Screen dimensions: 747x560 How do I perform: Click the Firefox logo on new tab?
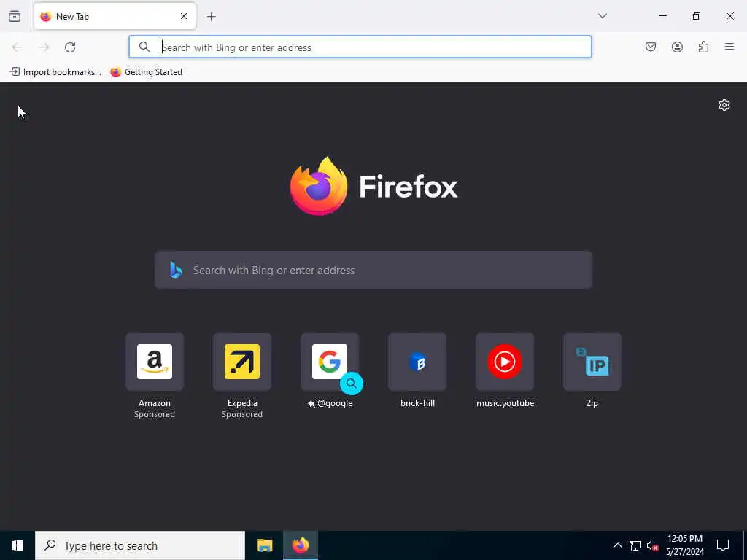pos(373,186)
